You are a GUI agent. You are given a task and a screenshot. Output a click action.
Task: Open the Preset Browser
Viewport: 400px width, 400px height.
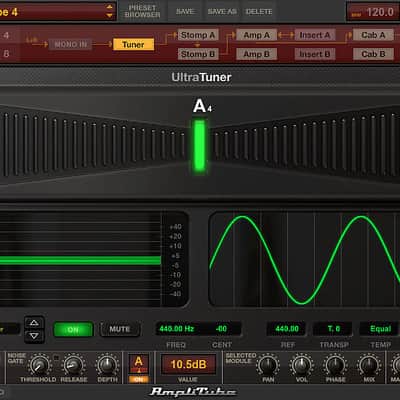tap(142, 11)
